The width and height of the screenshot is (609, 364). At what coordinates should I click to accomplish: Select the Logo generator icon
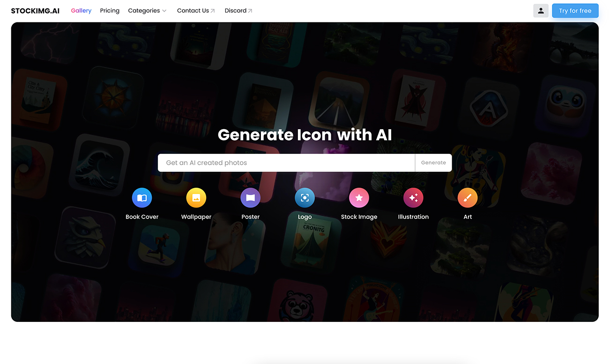[304, 198]
